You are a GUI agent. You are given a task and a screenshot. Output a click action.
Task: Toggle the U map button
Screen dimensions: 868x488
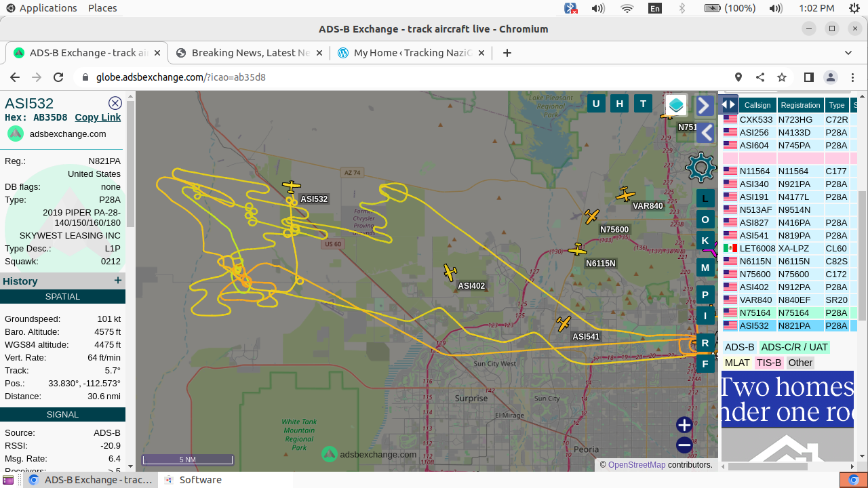(x=596, y=103)
